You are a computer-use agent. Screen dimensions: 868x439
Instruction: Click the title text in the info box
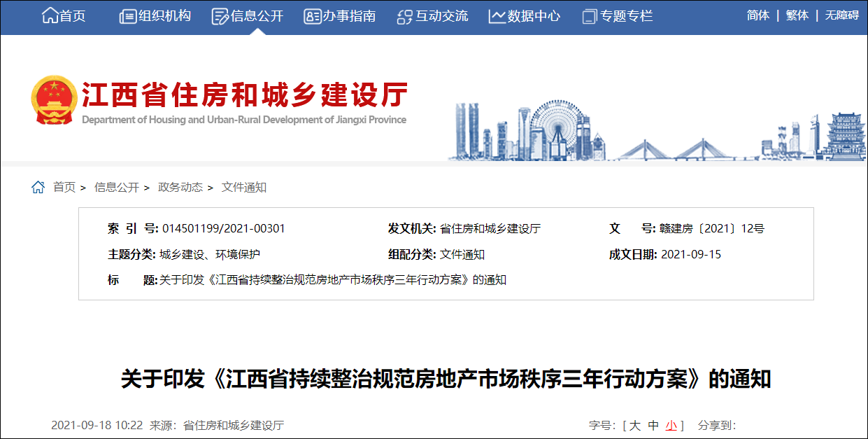coord(333,280)
